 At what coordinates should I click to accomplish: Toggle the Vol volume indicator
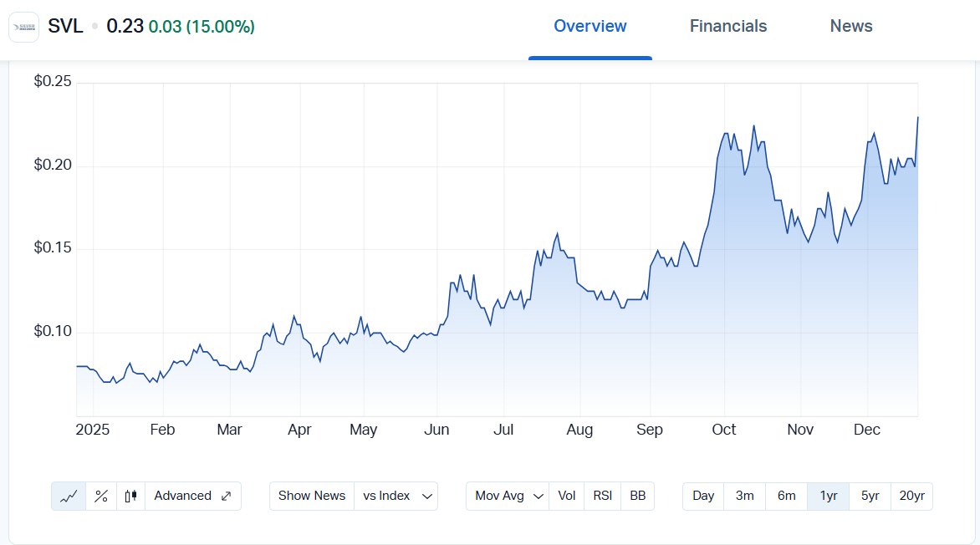567,496
